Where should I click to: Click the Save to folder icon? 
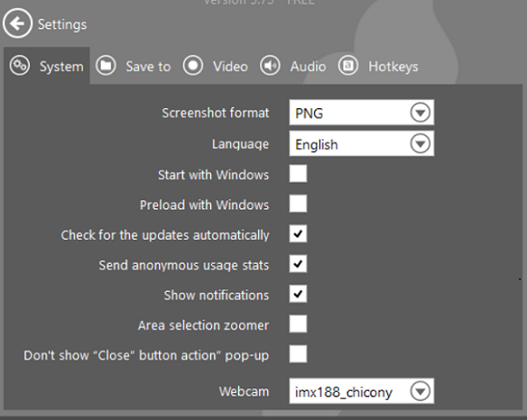coord(106,65)
